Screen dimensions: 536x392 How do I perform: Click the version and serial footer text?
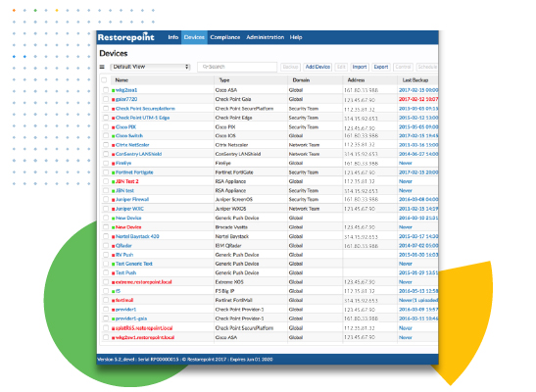coord(185,360)
